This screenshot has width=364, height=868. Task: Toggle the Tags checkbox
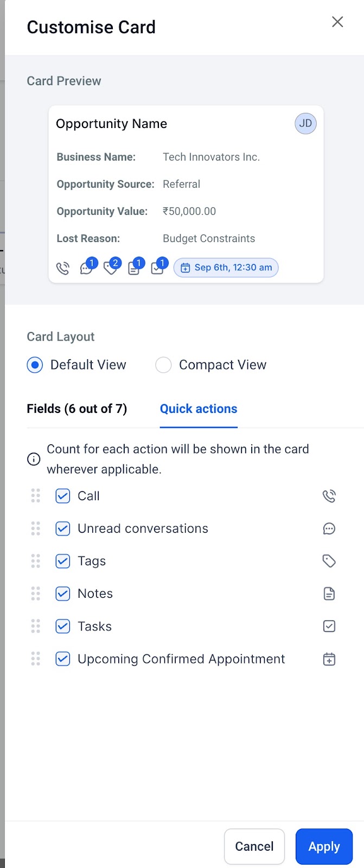click(63, 561)
